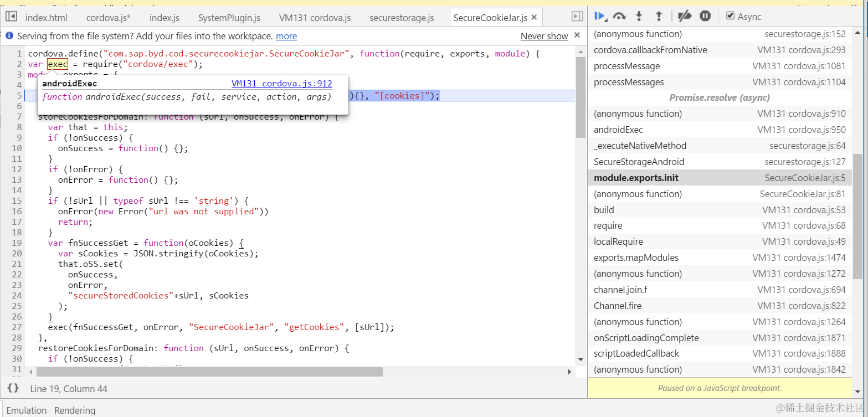Open the Rendering drawer tab
868x417 pixels.
pos(75,410)
